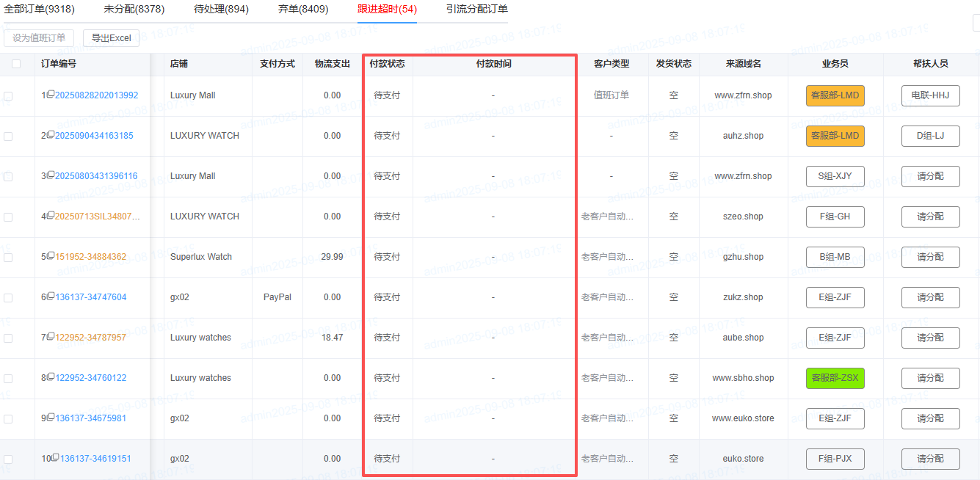The height and width of the screenshot is (480, 980).
Task: Copy order 136137-34747604 with the copy icon
Action: click(51, 297)
